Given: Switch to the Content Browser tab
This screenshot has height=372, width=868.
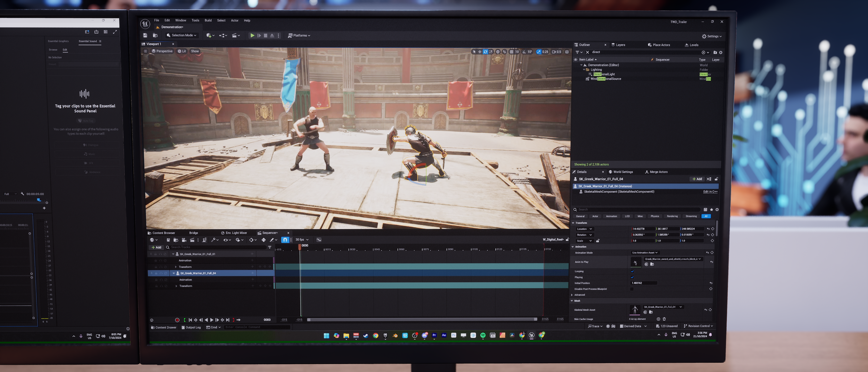Looking at the screenshot, I should click(161, 233).
